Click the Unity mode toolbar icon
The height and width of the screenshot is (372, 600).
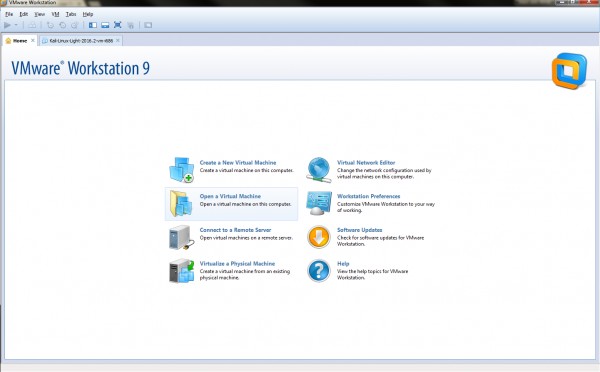coord(130,25)
